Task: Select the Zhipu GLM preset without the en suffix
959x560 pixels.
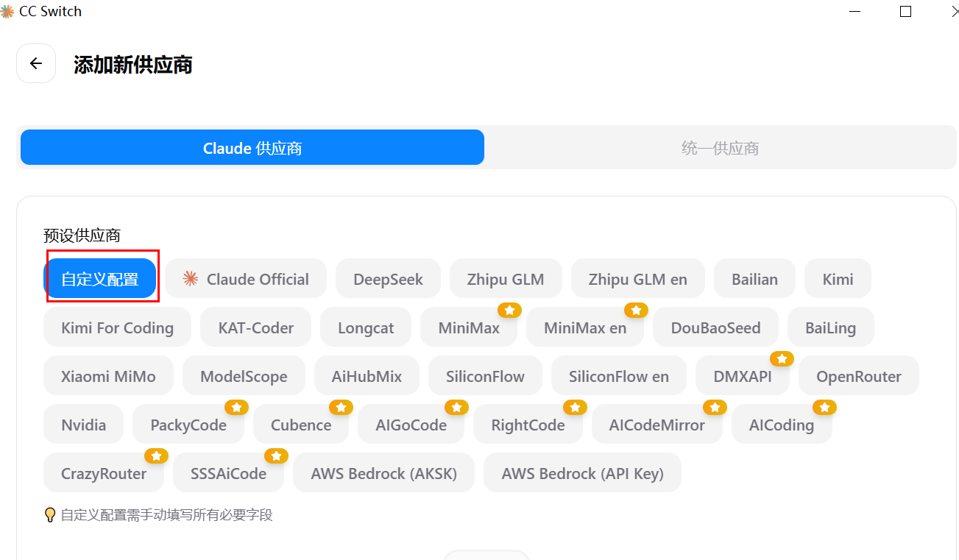Action: coord(506,279)
